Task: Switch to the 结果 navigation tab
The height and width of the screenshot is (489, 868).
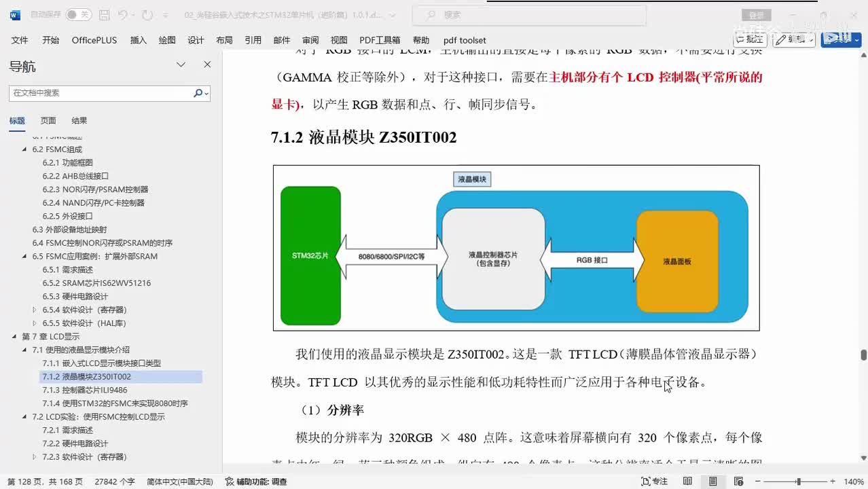Action: [x=79, y=121]
